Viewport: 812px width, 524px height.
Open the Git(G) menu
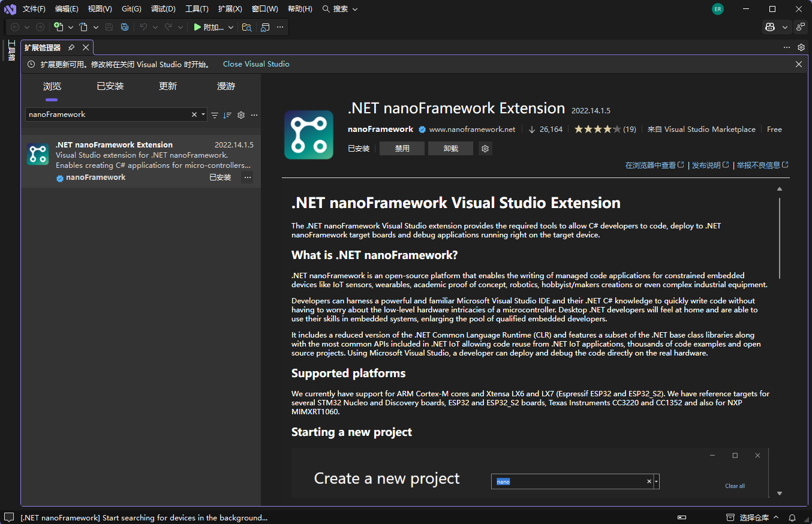131,9
